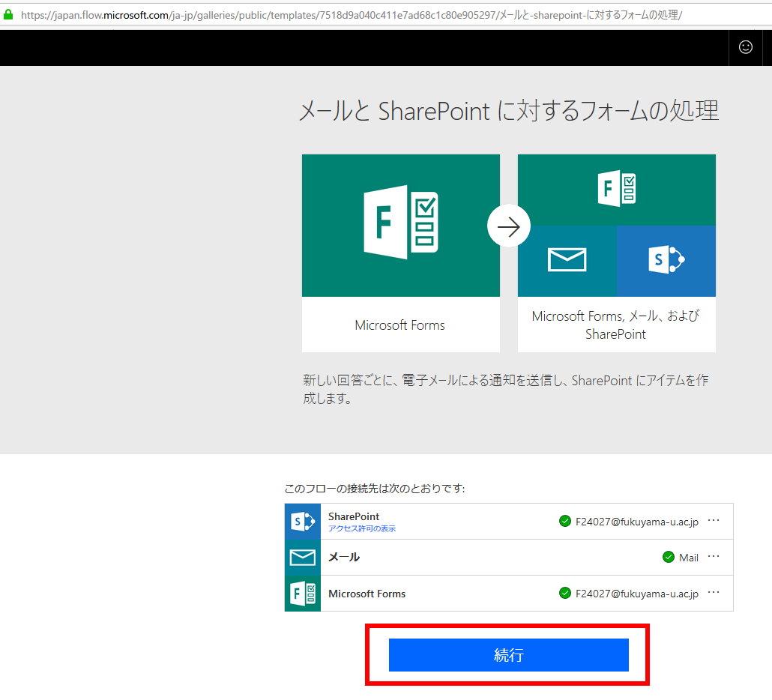Viewport: 772px width, 700px height.
Task: Click green check mark on SharePoint row
Action: click(564, 521)
